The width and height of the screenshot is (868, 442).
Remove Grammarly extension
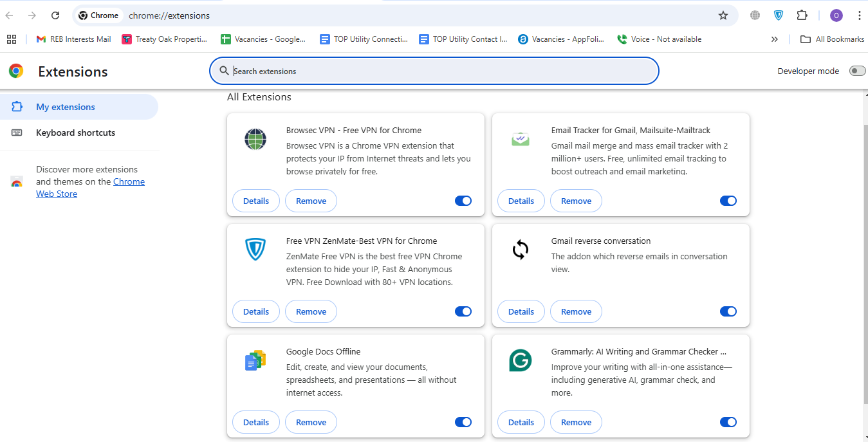click(x=577, y=422)
